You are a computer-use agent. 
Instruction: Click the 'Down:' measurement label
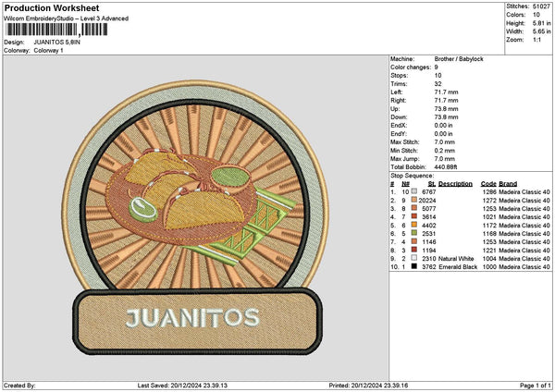(399, 117)
